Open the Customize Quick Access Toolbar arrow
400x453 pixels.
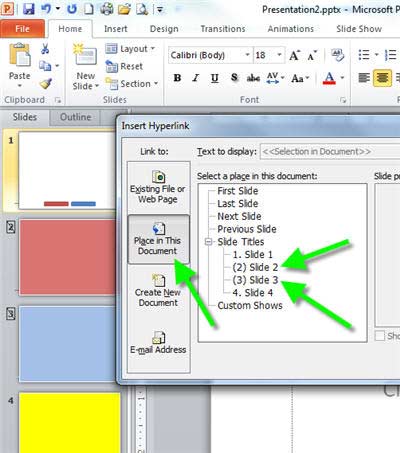[160, 10]
